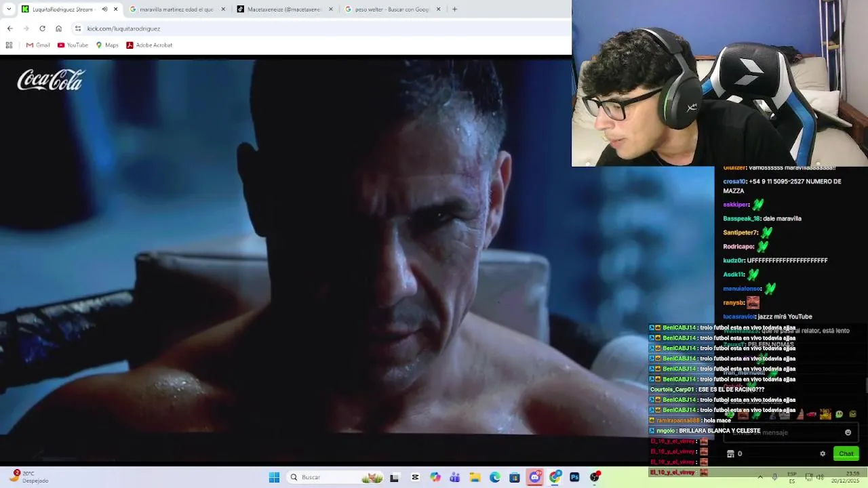Click ramirapanna888 in the overlay chat
The width and height of the screenshot is (868, 488).
678,420
